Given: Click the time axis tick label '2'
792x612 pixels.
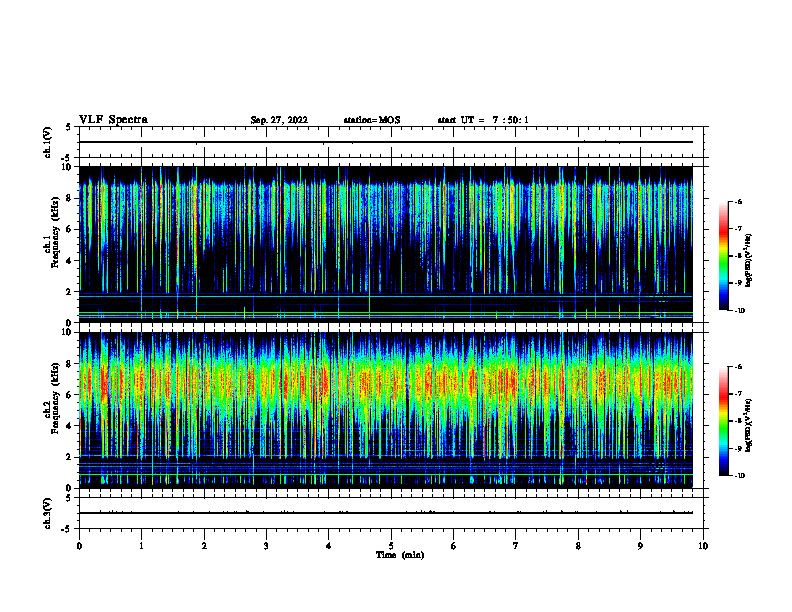Looking at the screenshot, I should tap(204, 546).
